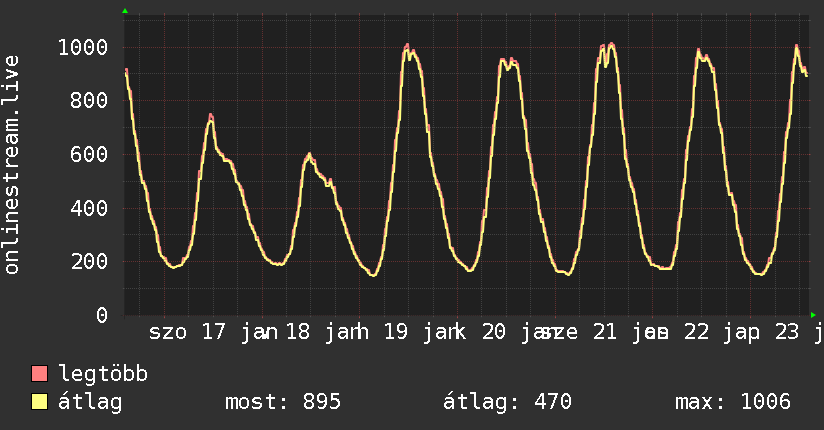Image resolution: width=824 pixels, height=430 pixels.
Task: Click the yellow átlag legend color swatch
Action: tap(39, 402)
